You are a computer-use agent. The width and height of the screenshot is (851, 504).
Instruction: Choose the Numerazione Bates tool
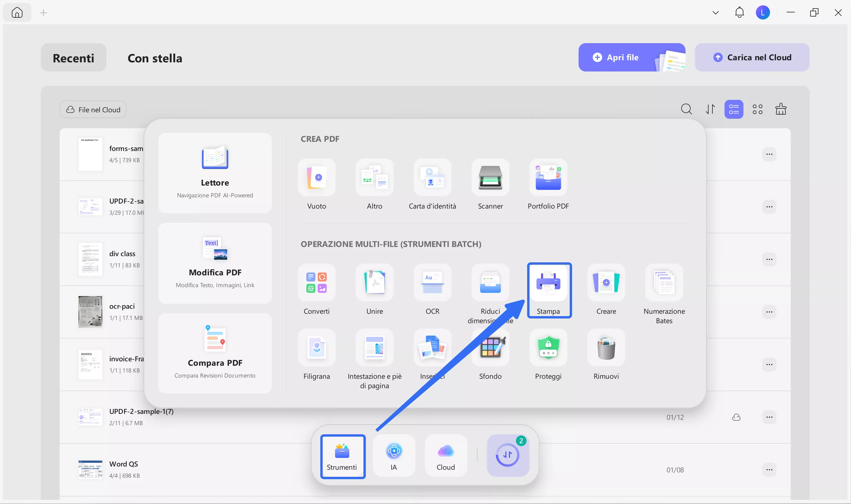pyautogui.click(x=664, y=284)
